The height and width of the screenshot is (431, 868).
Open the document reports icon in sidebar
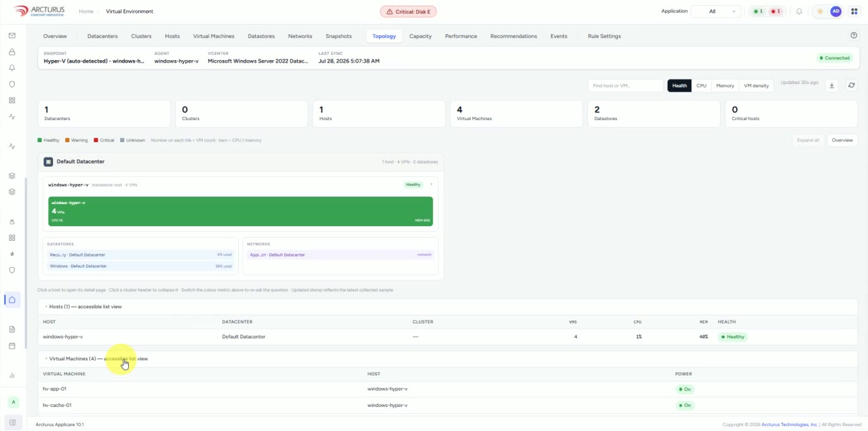coord(12,329)
